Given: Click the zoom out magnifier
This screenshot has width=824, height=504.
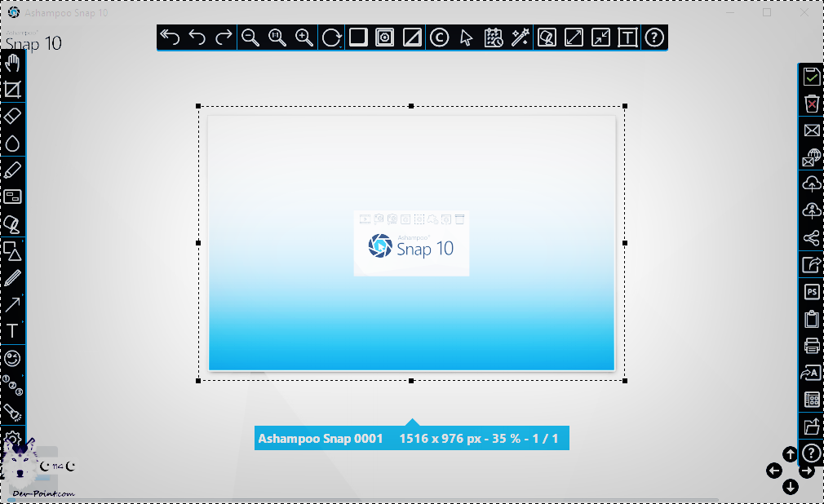Looking at the screenshot, I should pyautogui.click(x=250, y=38).
